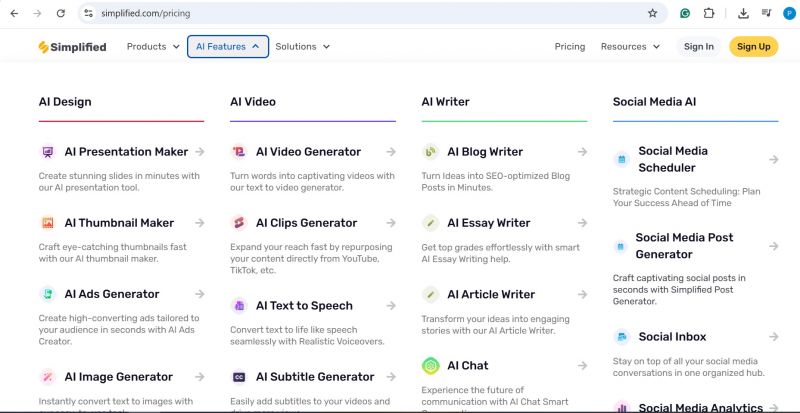Click the AI Blog Writer icon
This screenshot has width=800, height=413.
coord(431,152)
